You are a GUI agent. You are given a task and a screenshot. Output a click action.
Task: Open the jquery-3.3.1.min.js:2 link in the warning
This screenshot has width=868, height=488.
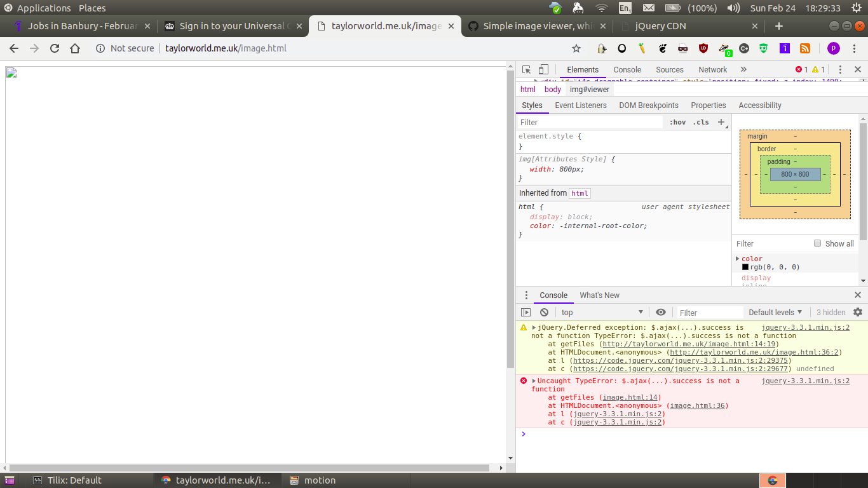pos(806,327)
